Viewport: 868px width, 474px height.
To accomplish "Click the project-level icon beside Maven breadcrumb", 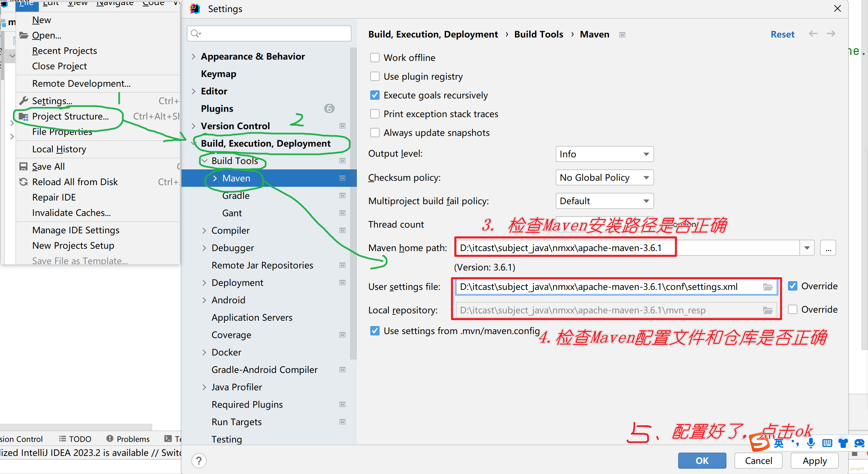I will tap(622, 35).
